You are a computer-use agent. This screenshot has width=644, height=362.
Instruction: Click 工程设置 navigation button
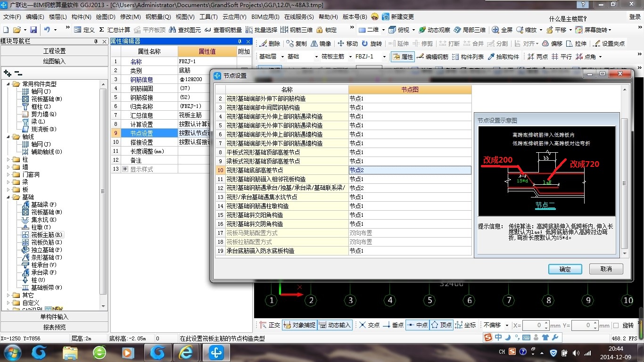pyautogui.click(x=54, y=51)
